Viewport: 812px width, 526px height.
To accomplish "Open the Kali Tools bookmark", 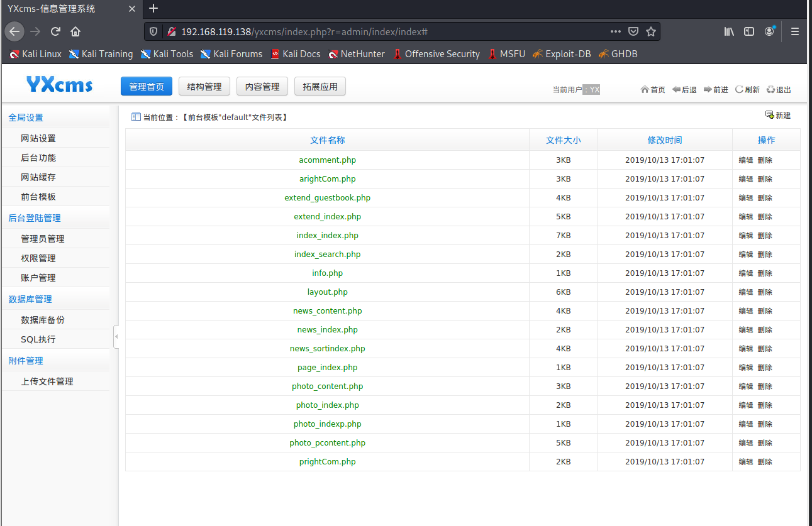I will pyautogui.click(x=167, y=54).
